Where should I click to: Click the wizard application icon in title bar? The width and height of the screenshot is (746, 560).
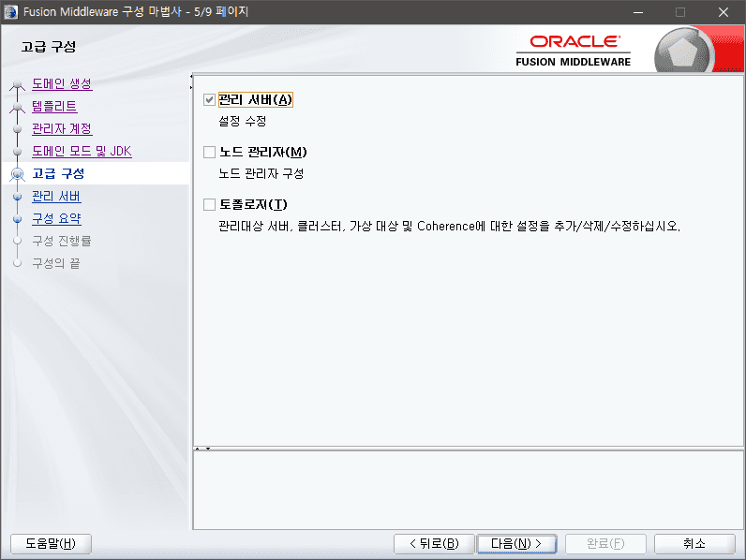(x=10, y=12)
